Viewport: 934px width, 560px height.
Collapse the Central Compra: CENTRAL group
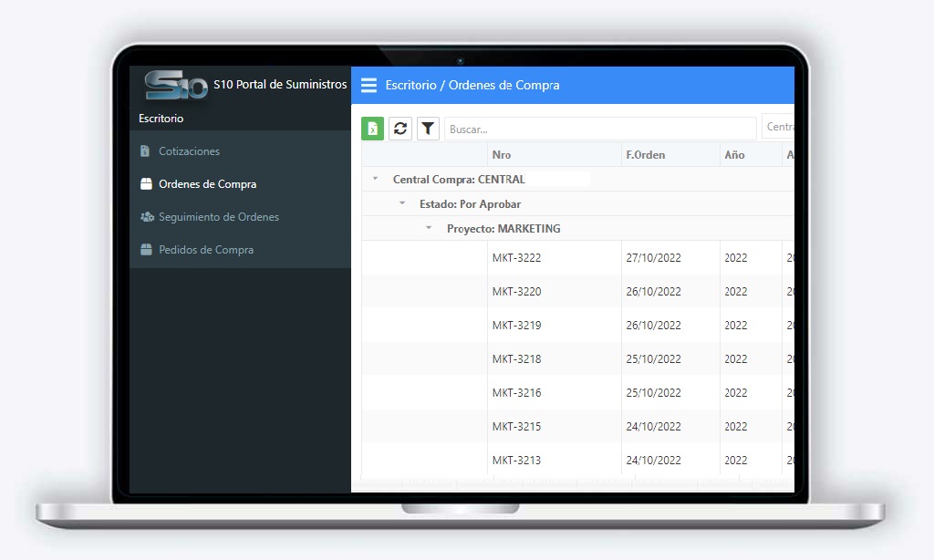point(375,179)
